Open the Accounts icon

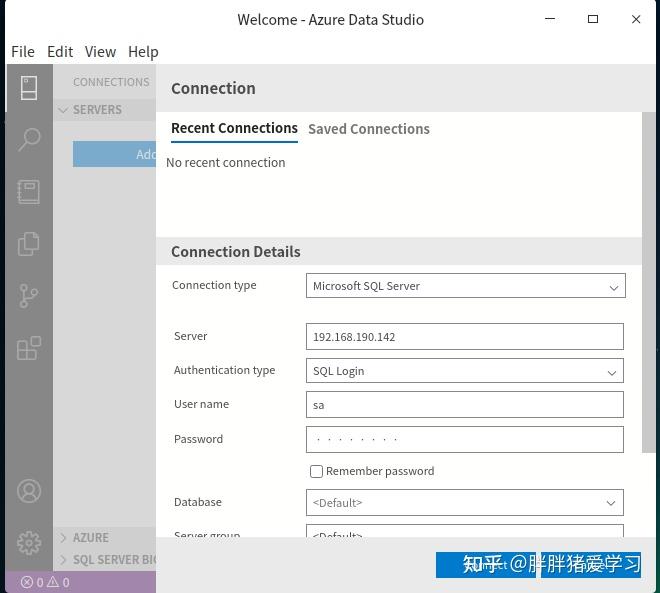(x=29, y=491)
